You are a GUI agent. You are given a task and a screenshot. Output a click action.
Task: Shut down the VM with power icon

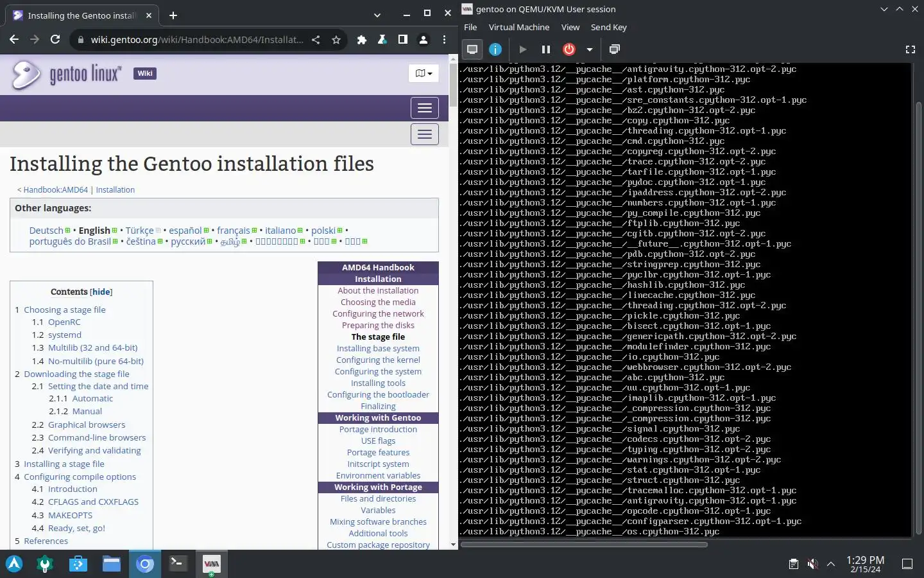(x=569, y=49)
